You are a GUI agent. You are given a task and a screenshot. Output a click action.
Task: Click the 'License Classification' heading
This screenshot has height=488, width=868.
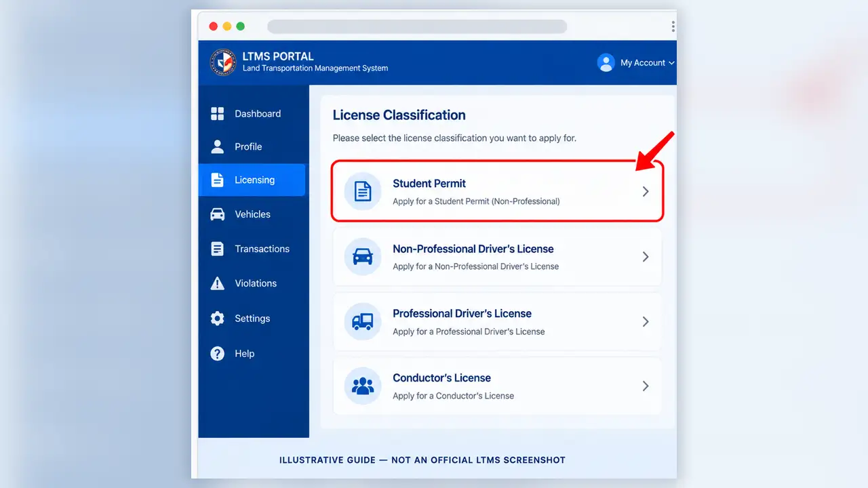point(399,115)
